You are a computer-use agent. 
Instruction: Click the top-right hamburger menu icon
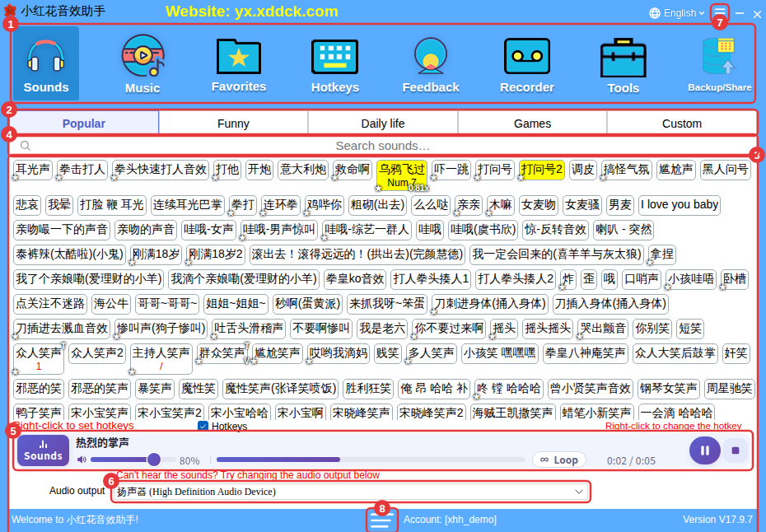click(720, 12)
